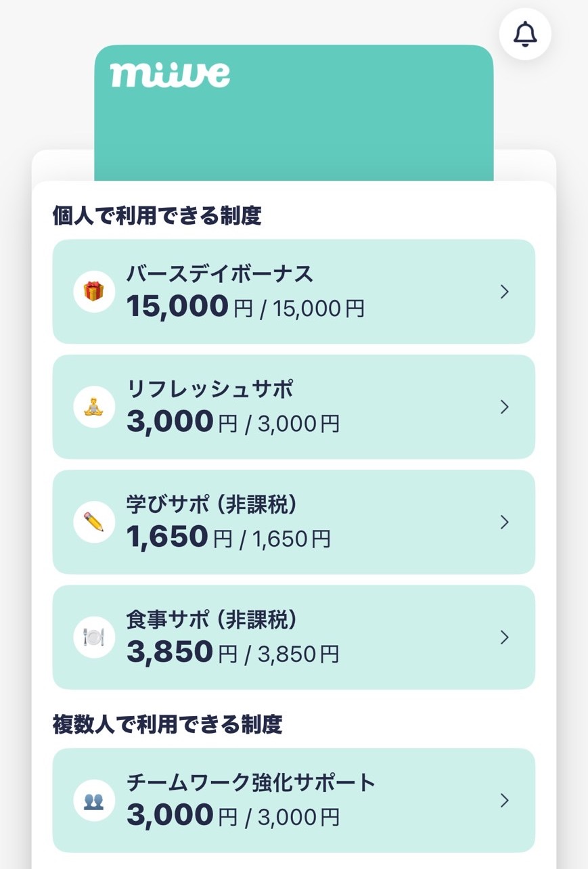Tap the pencil icon
The height and width of the screenshot is (869, 588).
[94, 522]
